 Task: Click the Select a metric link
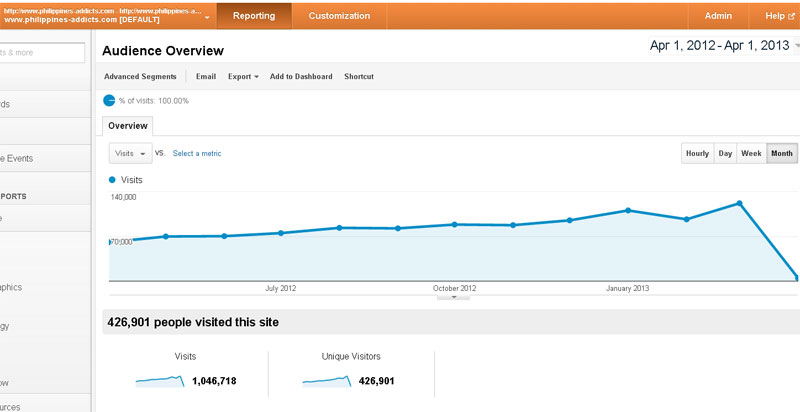[x=197, y=154]
